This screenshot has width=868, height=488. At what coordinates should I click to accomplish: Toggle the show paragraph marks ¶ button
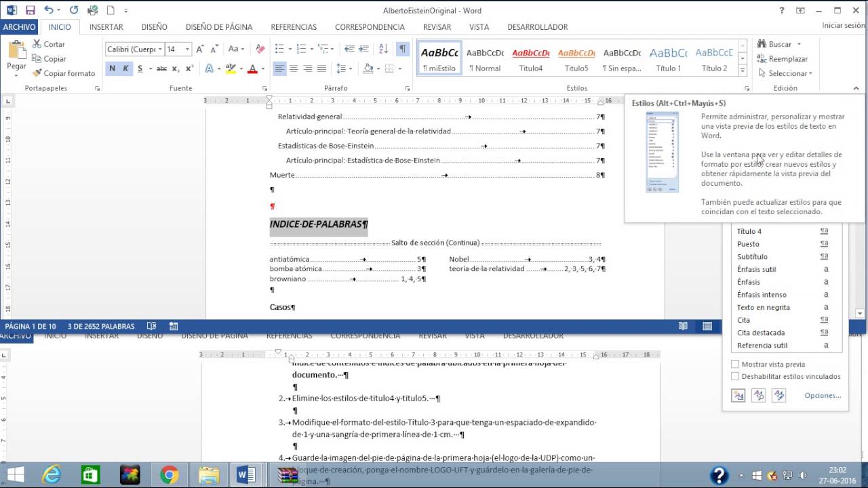pyautogui.click(x=403, y=49)
